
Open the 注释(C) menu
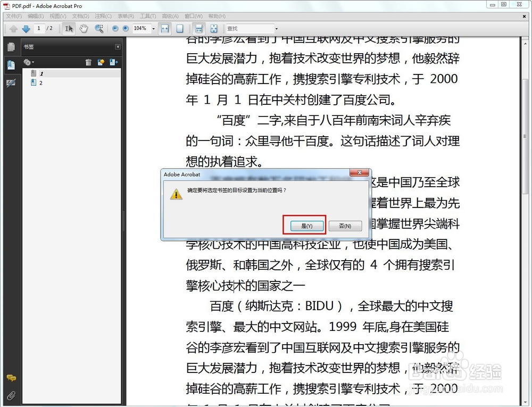[103, 16]
